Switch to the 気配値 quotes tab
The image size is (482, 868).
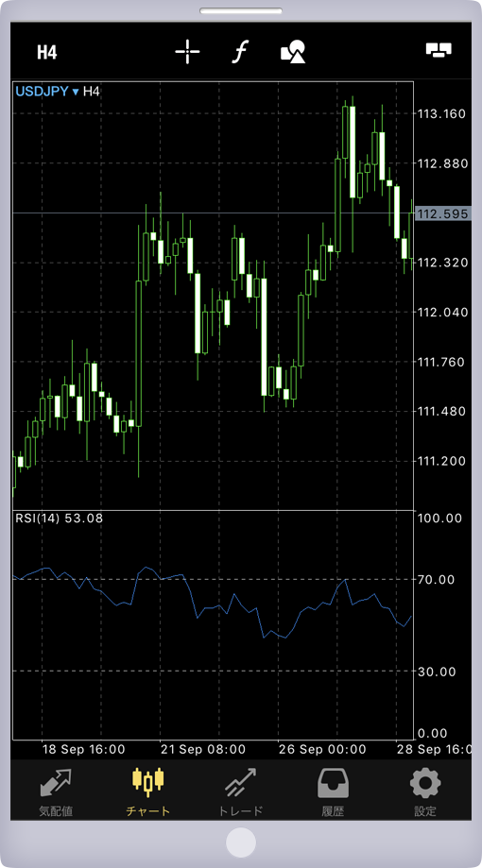point(56,792)
